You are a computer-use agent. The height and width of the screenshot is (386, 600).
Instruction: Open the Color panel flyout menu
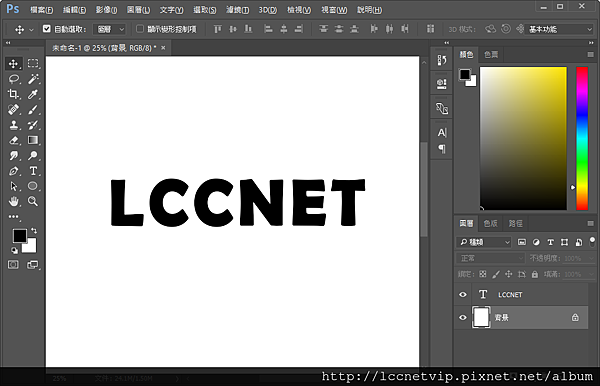tap(590, 55)
